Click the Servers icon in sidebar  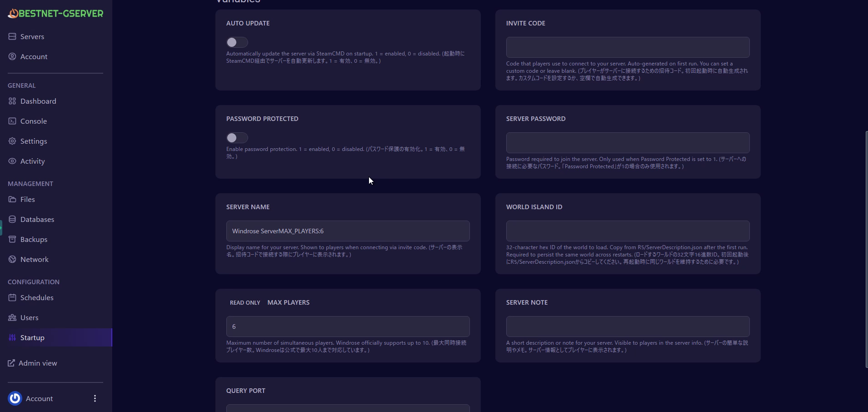12,36
